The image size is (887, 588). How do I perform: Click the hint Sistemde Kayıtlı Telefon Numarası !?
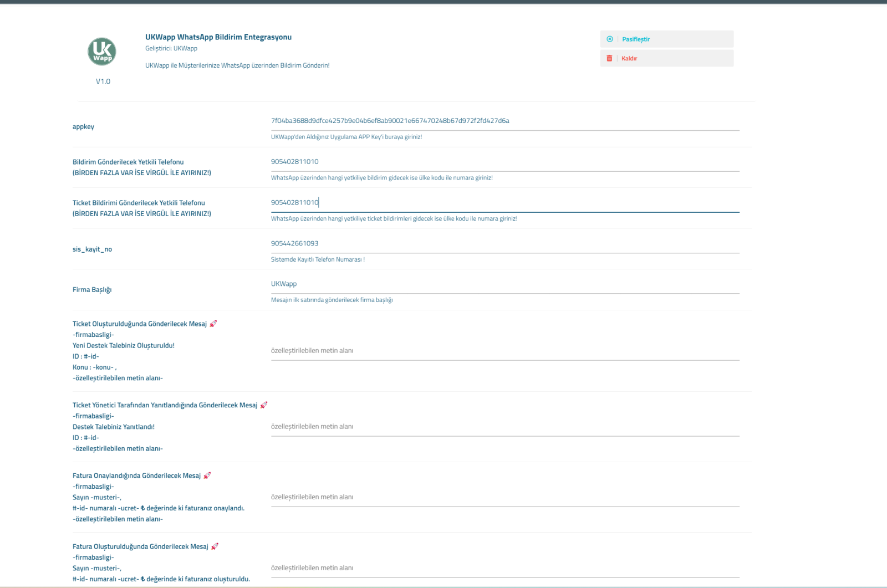pyautogui.click(x=318, y=259)
